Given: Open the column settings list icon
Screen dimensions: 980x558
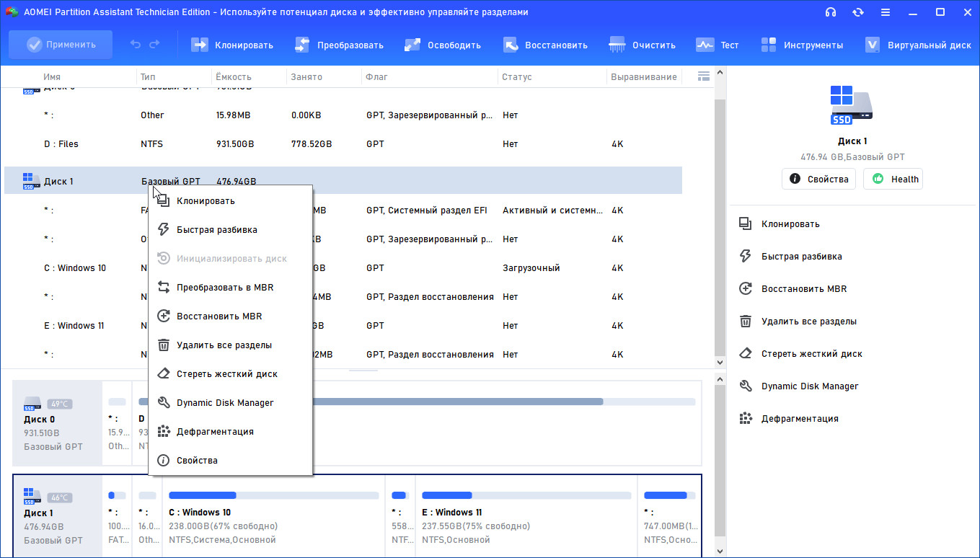Looking at the screenshot, I should [704, 76].
